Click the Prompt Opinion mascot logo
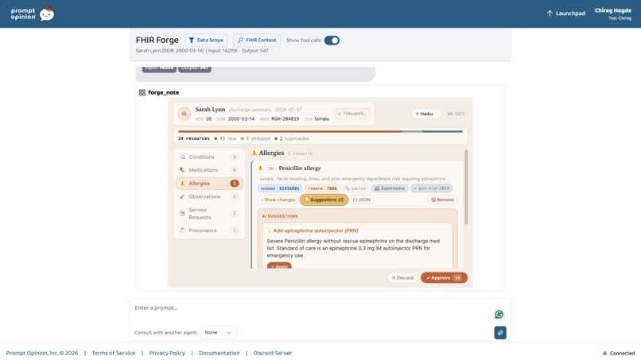Viewport: 641px width, 364px height. [x=47, y=14]
